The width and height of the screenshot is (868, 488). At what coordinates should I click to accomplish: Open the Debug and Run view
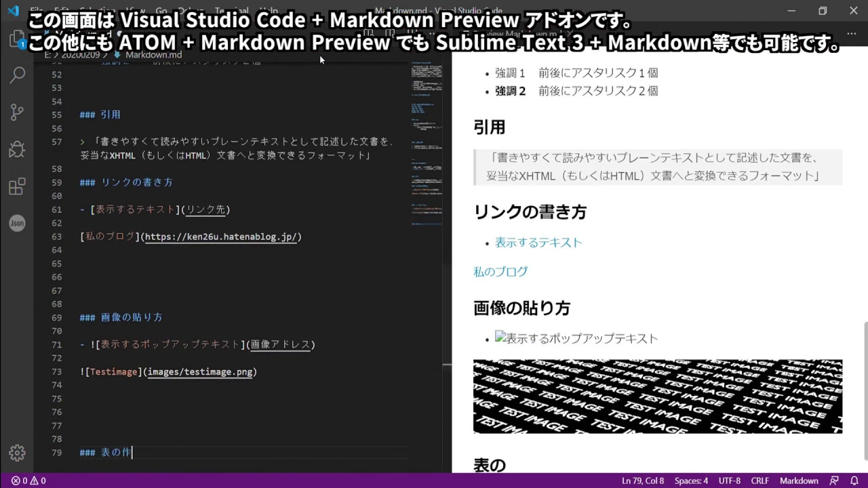[17, 148]
